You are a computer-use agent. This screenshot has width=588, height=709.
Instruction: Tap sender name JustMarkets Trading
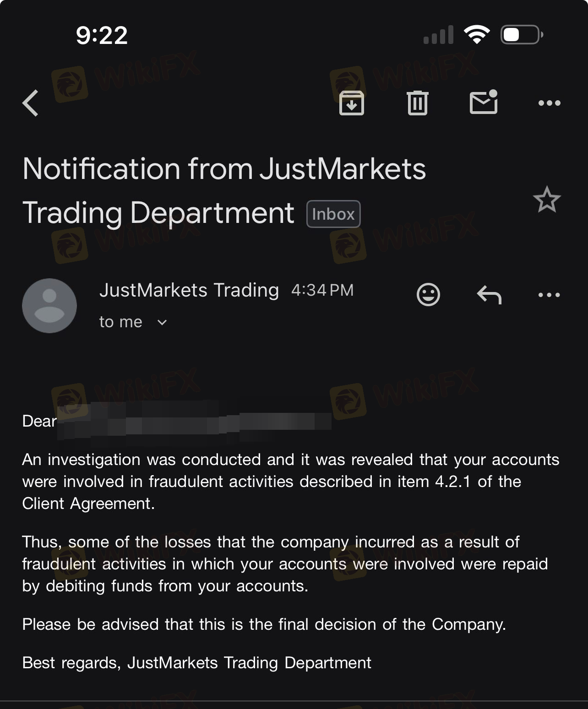click(189, 290)
